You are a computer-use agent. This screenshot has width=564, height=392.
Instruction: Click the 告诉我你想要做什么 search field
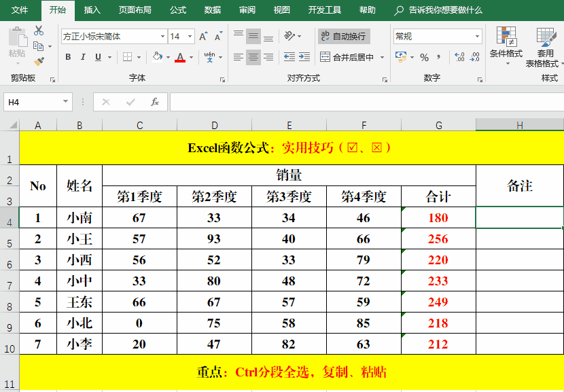445,10
